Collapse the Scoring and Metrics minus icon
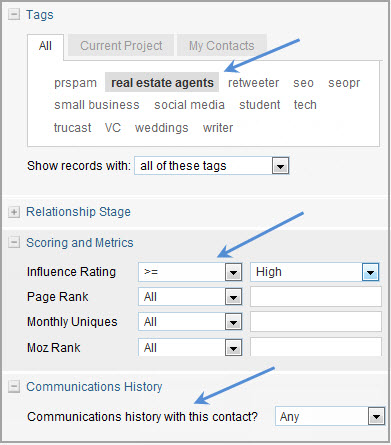This screenshot has width=391, height=445. (x=14, y=243)
